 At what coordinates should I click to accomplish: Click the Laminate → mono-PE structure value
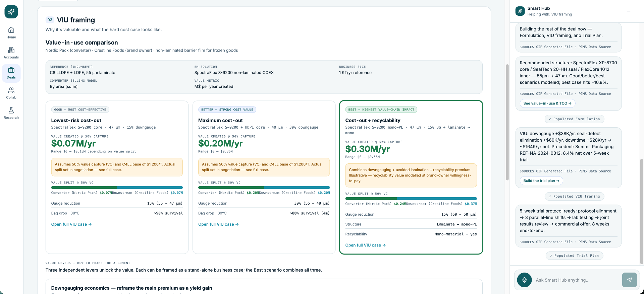point(457,224)
